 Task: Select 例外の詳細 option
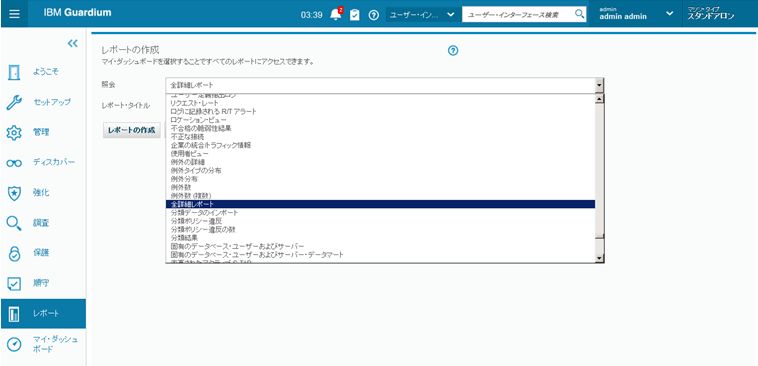coord(380,162)
